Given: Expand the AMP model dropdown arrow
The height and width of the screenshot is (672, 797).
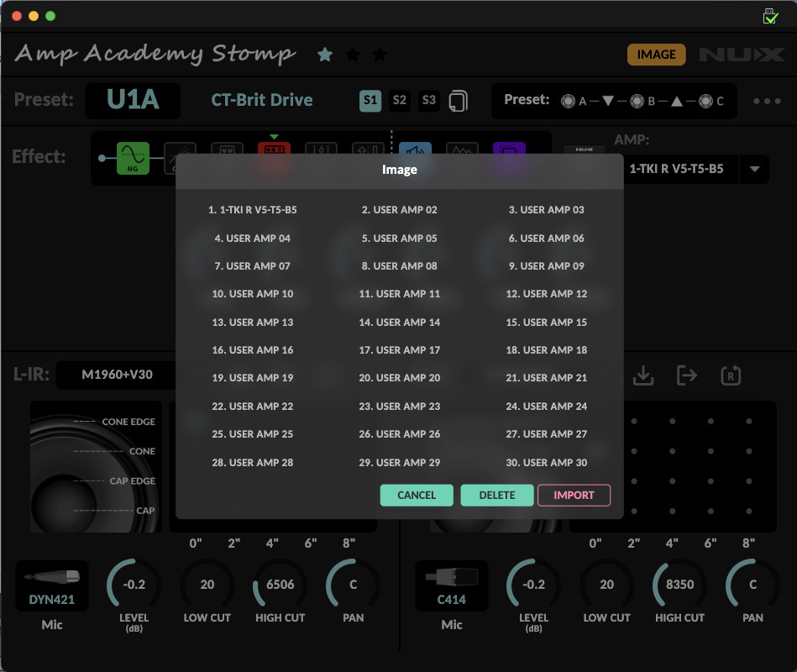Looking at the screenshot, I should tap(754, 169).
